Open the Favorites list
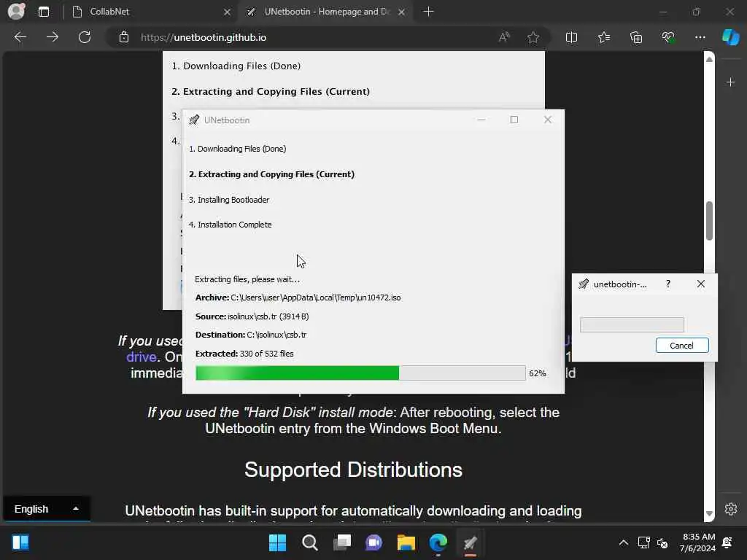 click(603, 37)
